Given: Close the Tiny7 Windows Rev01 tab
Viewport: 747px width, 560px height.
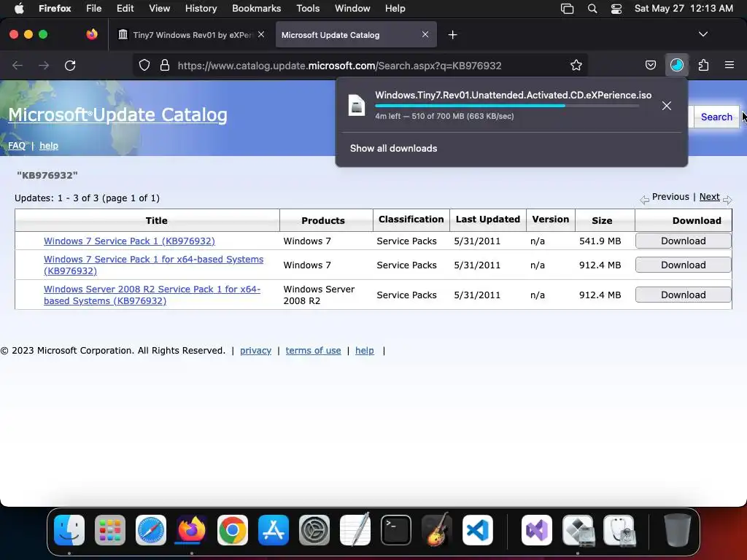Looking at the screenshot, I should point(261,34).
